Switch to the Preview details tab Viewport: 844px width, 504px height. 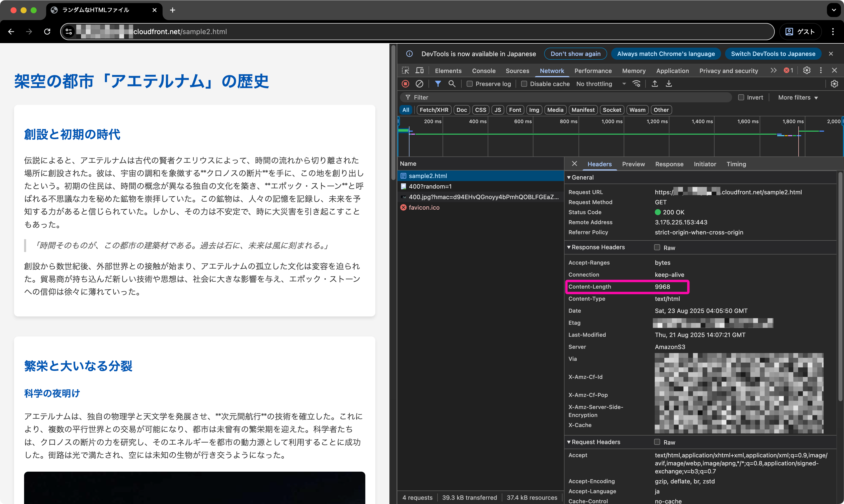point(633,164)
